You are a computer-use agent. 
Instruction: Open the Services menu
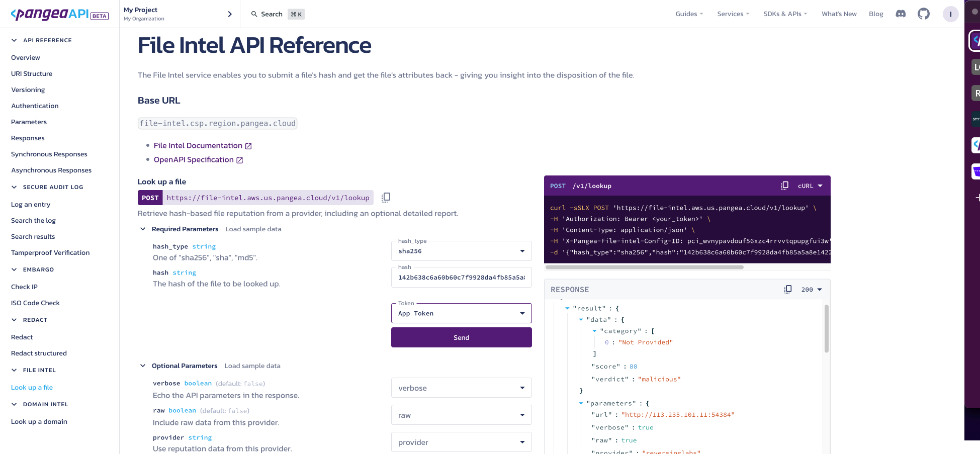click(733, 14)
